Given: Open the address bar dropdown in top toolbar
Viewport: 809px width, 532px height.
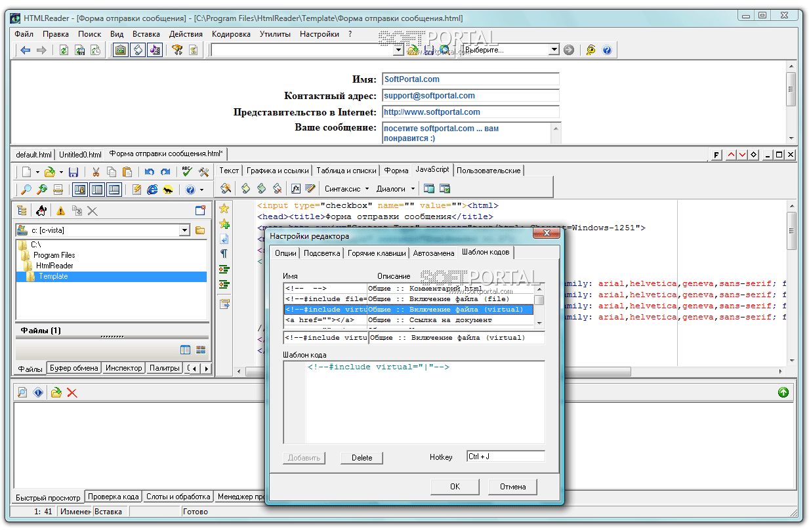Looking at the screenshot, I should (398, 50).
